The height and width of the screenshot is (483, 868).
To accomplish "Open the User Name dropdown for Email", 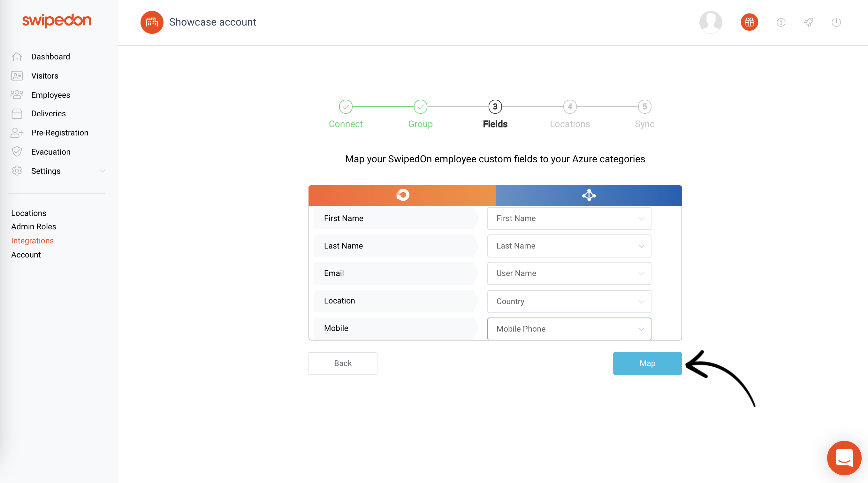I will 569,273.
